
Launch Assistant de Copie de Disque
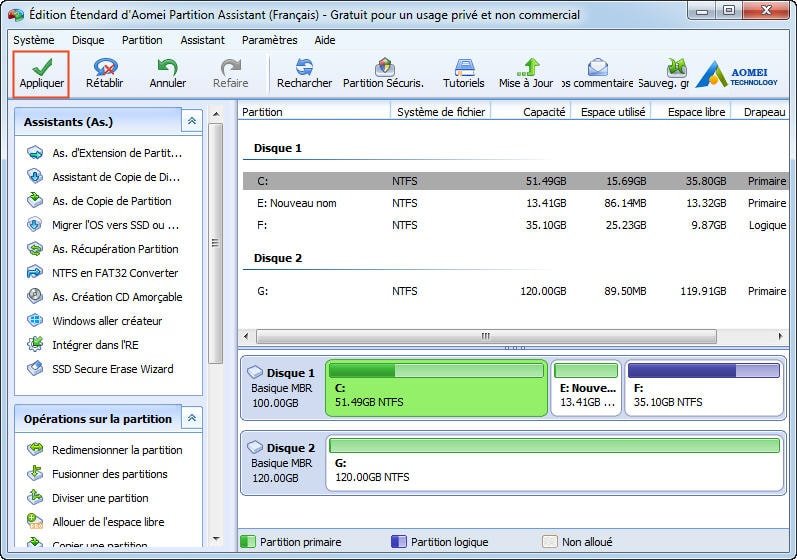coord(104,177)
